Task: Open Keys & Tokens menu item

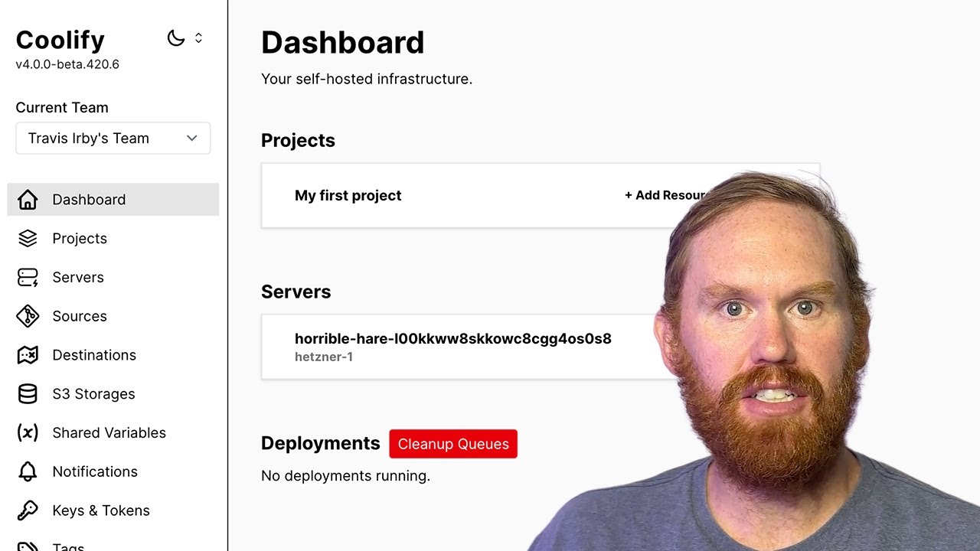Action: coord(113,510)
